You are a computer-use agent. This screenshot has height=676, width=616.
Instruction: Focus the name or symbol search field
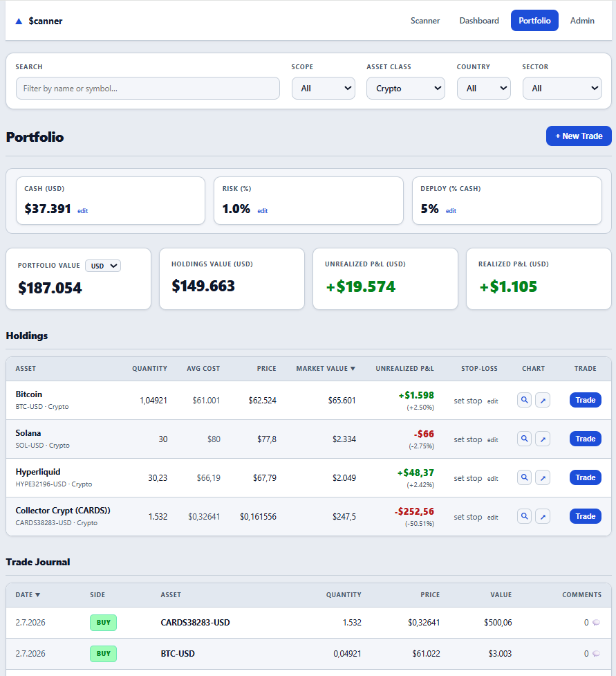pos(148,89)
